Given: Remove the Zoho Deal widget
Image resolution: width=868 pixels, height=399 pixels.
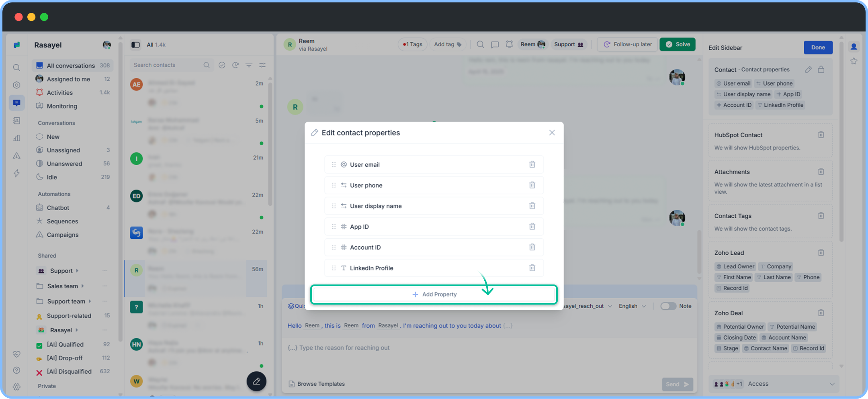Looking at the screenshot, I should (x=821, y=313).
